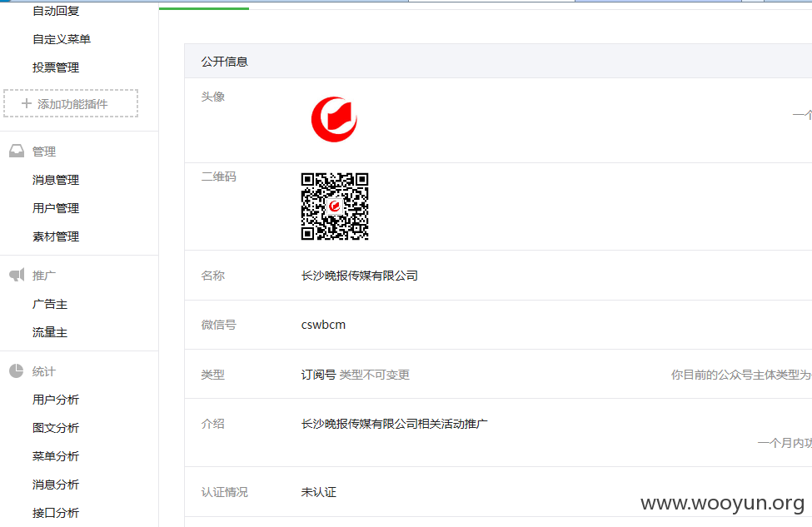Click the 统计 pie chart icon
This screenshot has width=812, height=527.
point(17,370)
